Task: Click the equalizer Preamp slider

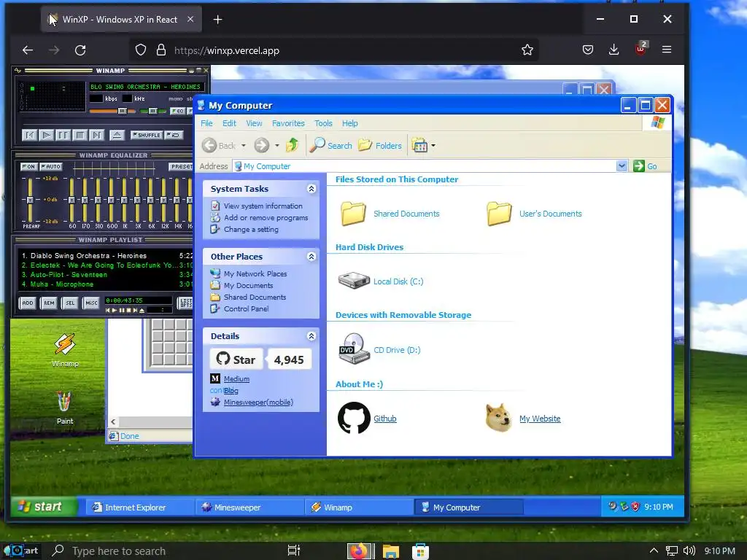Action: (30, 199)
